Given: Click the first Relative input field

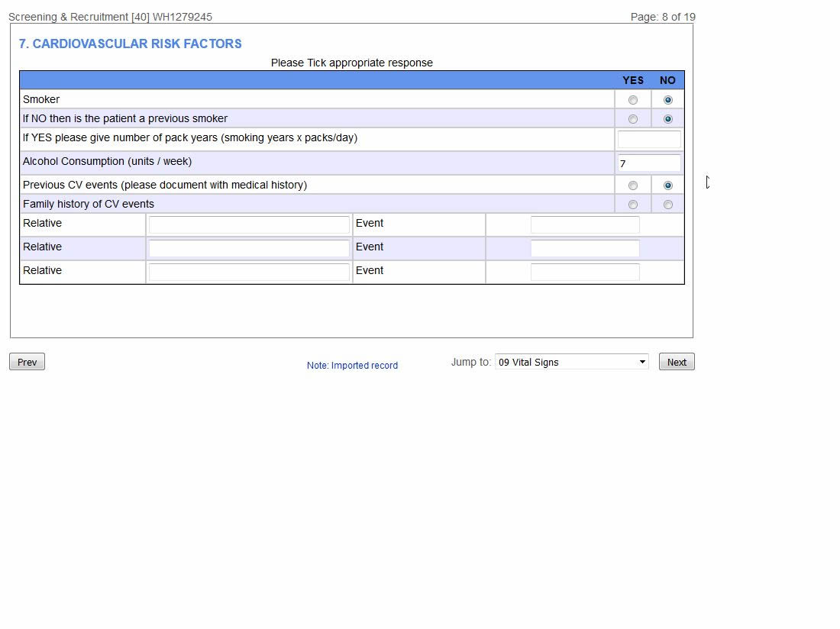Looking at the screenshot, I should pos(249,224).
